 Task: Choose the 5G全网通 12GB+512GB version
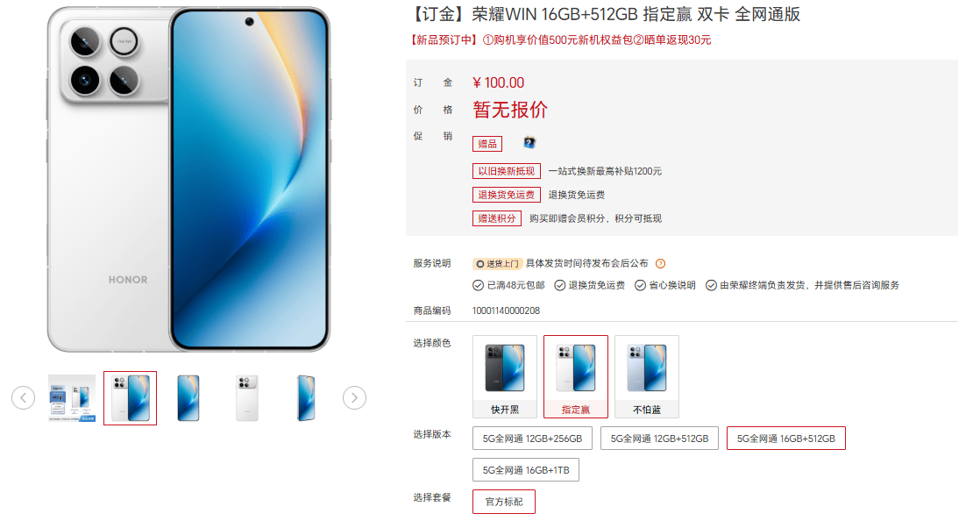(x=659, y=439)
